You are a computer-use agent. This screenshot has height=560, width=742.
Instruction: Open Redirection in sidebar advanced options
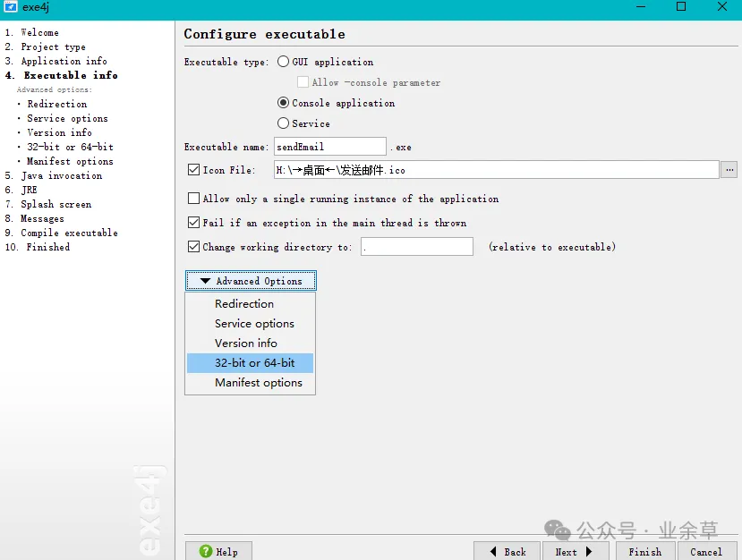[56, 104]
